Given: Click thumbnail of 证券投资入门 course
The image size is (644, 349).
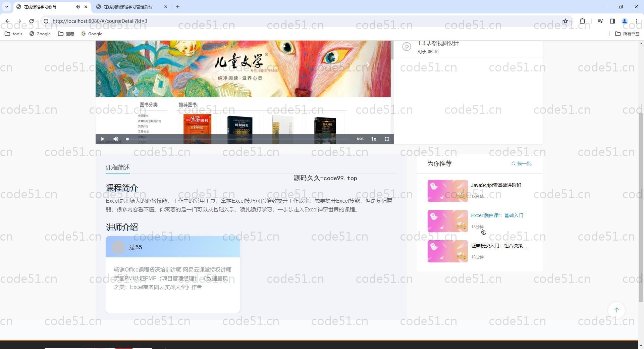Looking at the screenshot, I should [x=447, y=251].
